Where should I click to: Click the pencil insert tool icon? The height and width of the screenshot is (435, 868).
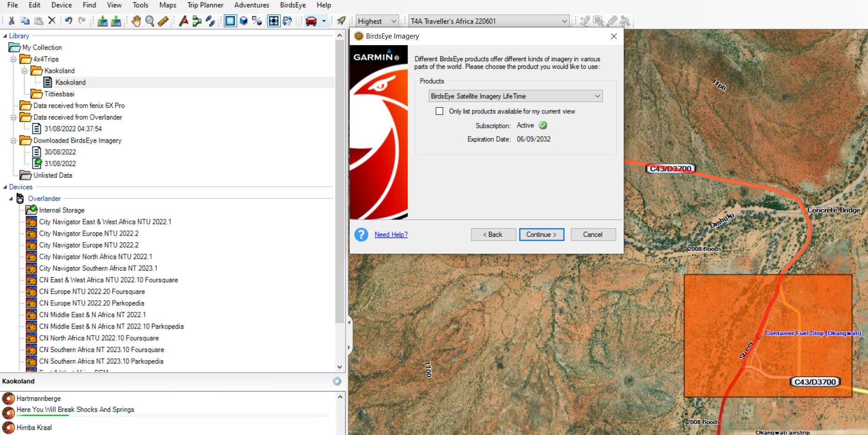pos(585,21)
